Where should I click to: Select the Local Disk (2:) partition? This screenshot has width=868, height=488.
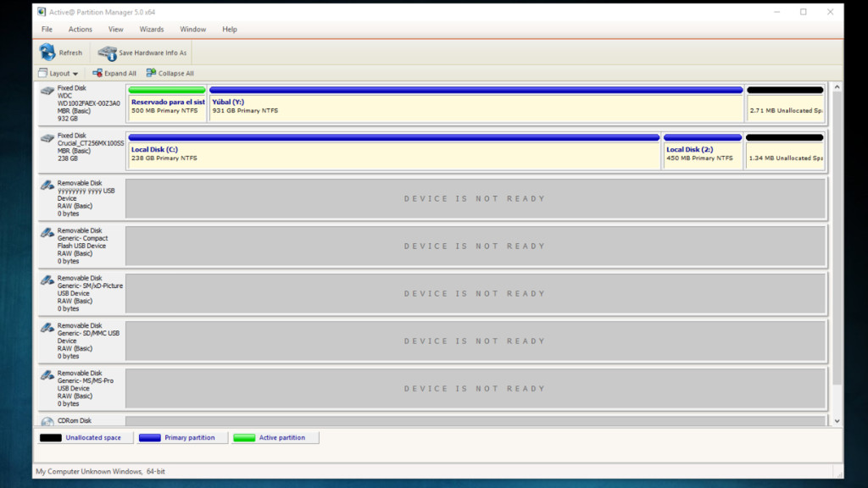click(x=703, y=151)
